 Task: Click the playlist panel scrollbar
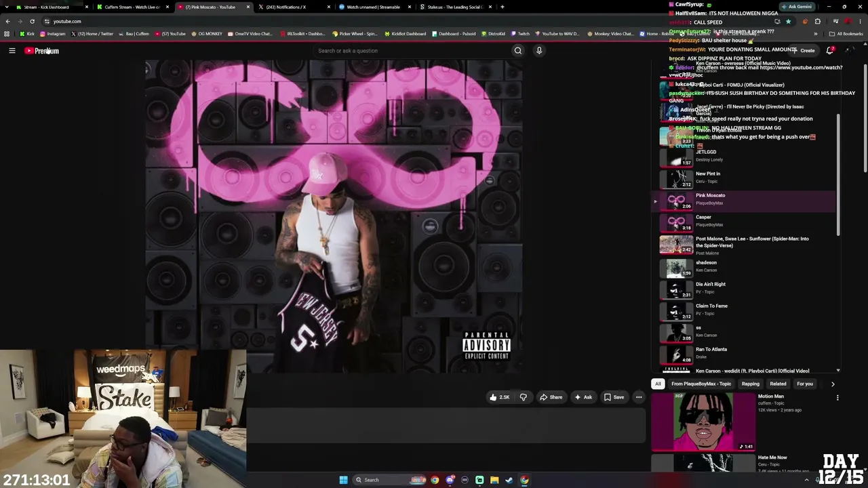click(838, 175)
